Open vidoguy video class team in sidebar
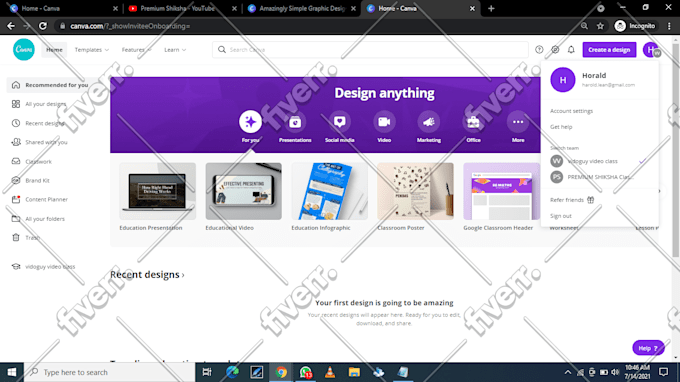The width and height of the screenshot is (680, 382). [x=50, y=267]
